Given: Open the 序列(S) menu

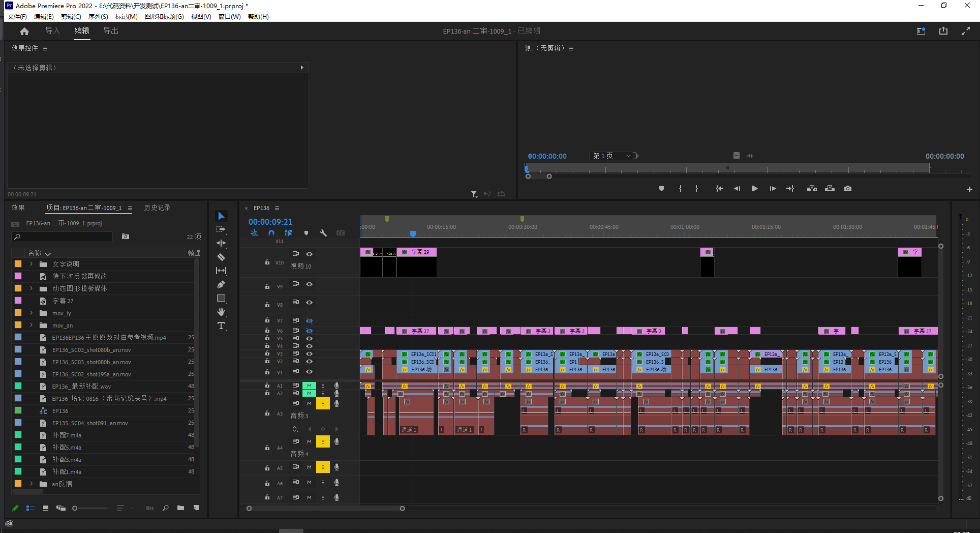Looking at the screenshot, I should click(x=98, y=17).
